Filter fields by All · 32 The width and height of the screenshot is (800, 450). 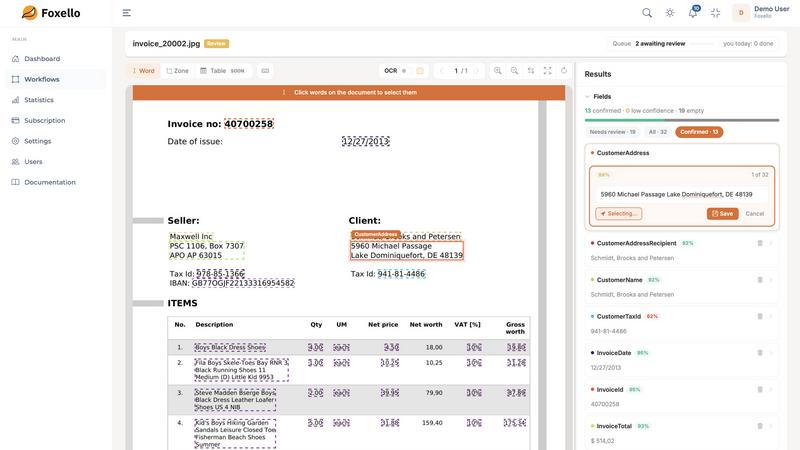pos(658,132)
